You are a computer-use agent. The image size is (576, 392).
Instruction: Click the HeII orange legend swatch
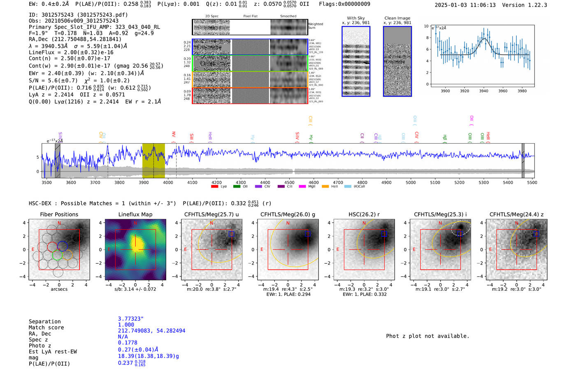click(x=325, y=186)
